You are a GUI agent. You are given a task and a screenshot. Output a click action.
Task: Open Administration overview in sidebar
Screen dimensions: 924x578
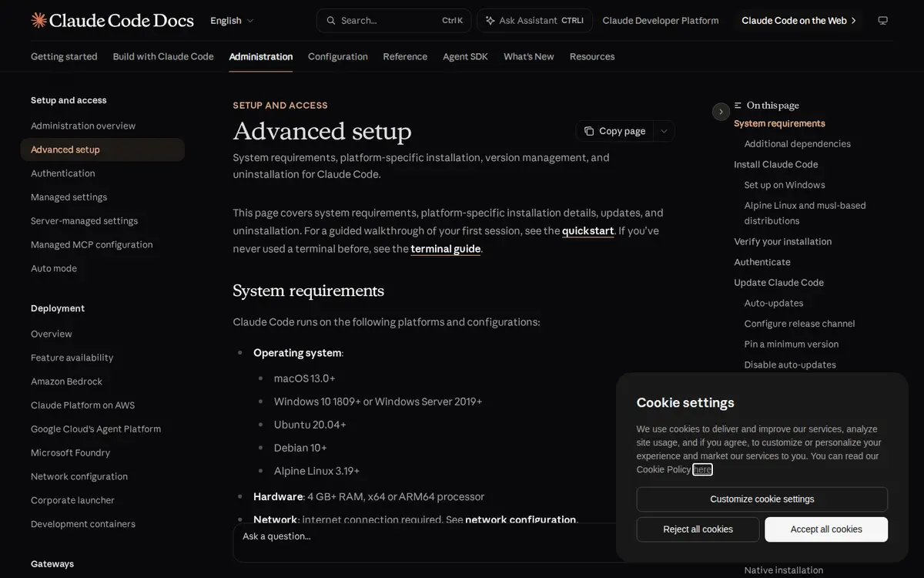coord(83,126)
